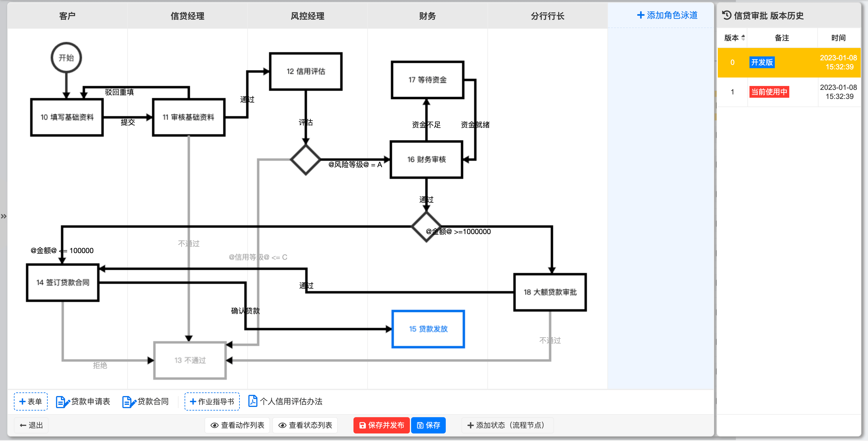Click the 资金就绪 transition label

[475, 125]
